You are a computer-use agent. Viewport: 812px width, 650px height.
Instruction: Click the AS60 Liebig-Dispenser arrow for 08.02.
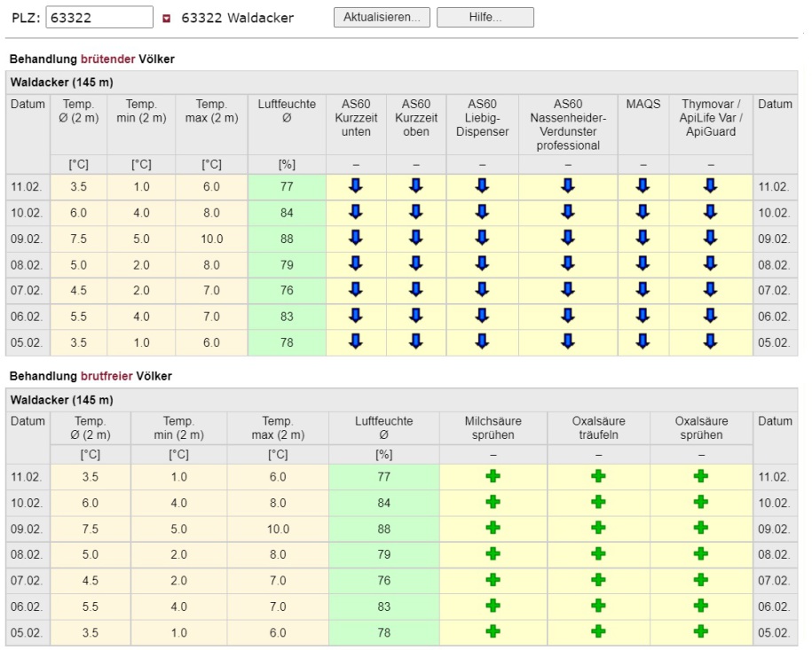point(482,263)
